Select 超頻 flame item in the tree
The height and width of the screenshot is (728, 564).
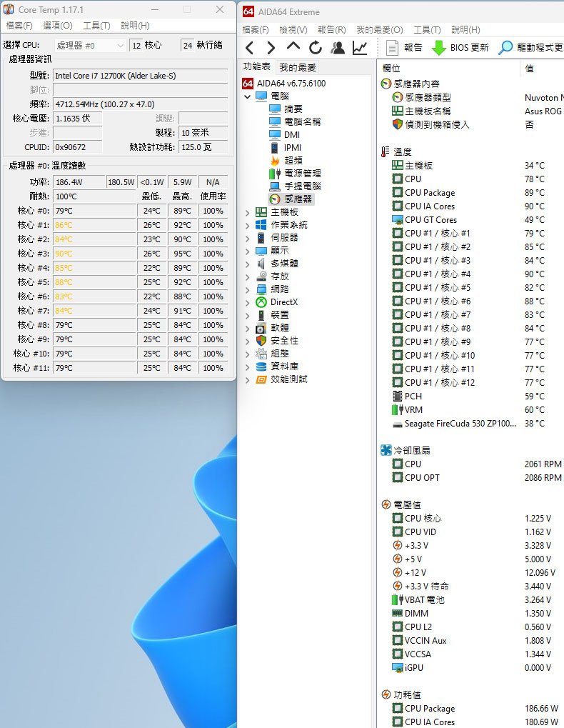click(286, 160)
